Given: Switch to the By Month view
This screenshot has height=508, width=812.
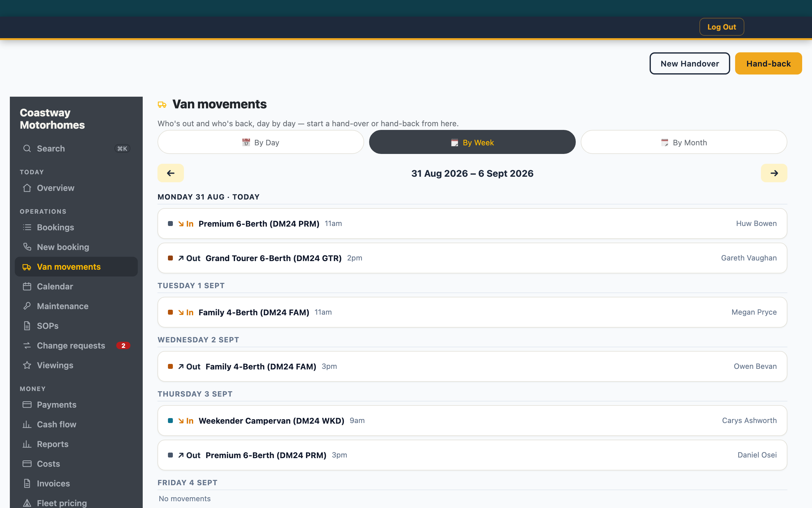Looking at the screenshot, I should pyautogui.click(x=684, y=142).
